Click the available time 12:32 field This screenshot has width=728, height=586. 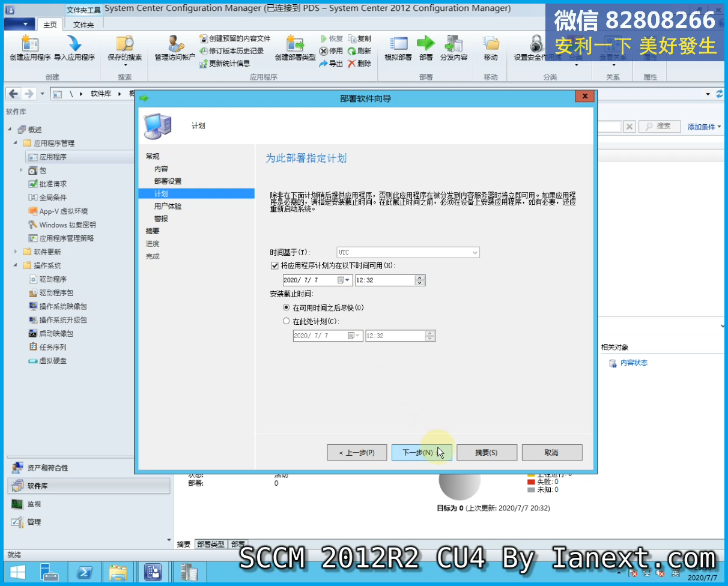pos(385,280)
